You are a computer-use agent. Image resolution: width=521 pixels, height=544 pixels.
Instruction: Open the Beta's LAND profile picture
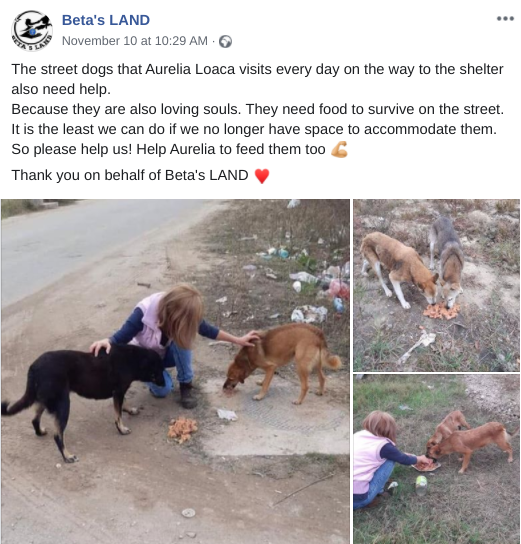32,31
